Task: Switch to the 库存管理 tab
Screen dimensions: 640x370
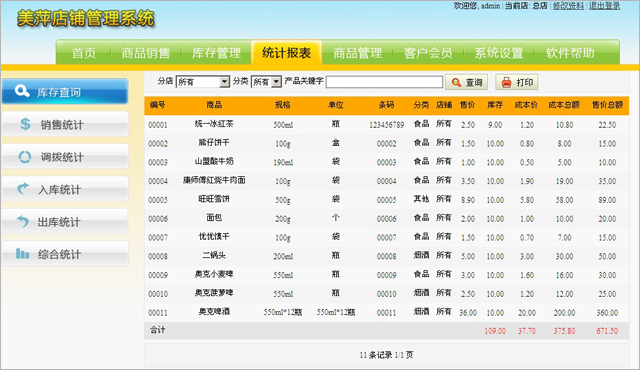Action: pyautogui.click(x=216, y=53)
